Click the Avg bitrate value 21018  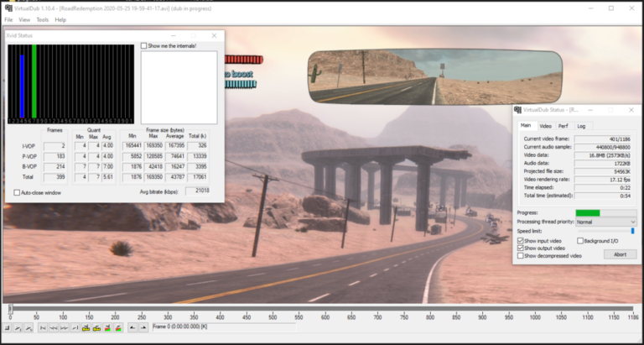197,191
